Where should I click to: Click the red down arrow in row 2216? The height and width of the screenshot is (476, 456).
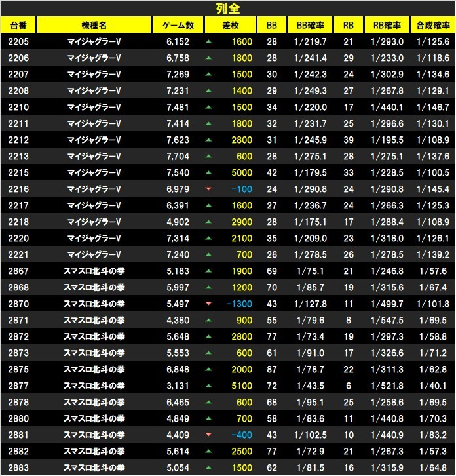click(208, 189)
